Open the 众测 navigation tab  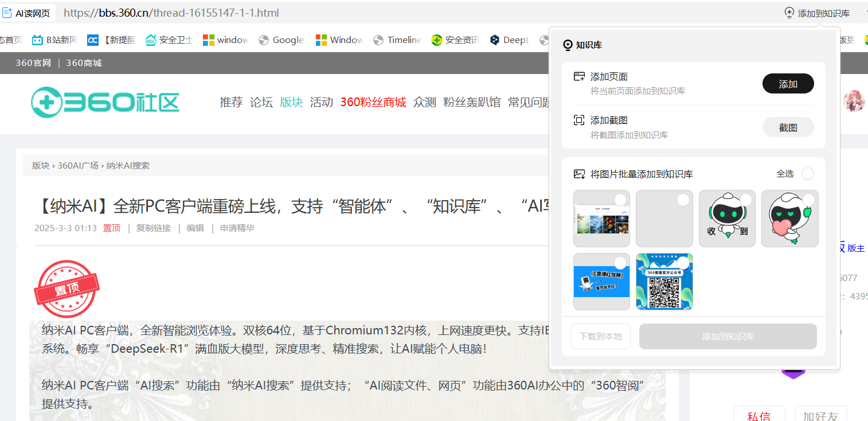pos(425,102)
